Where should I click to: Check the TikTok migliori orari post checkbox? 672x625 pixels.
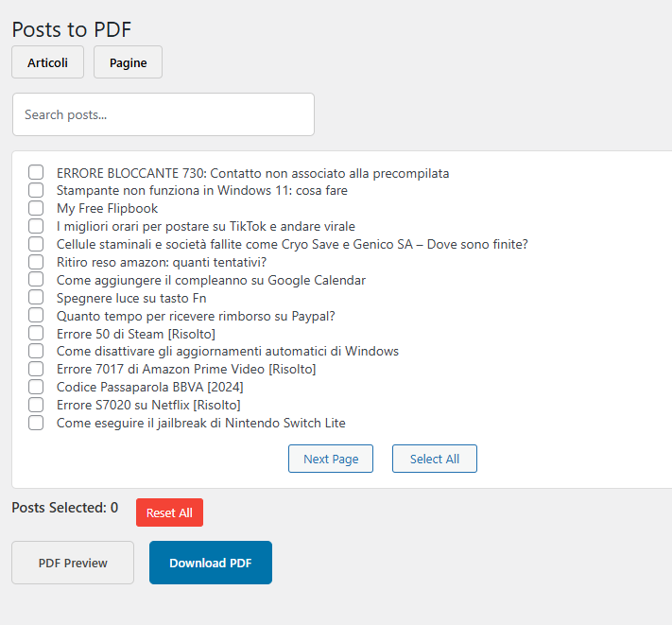coord(36,226)
